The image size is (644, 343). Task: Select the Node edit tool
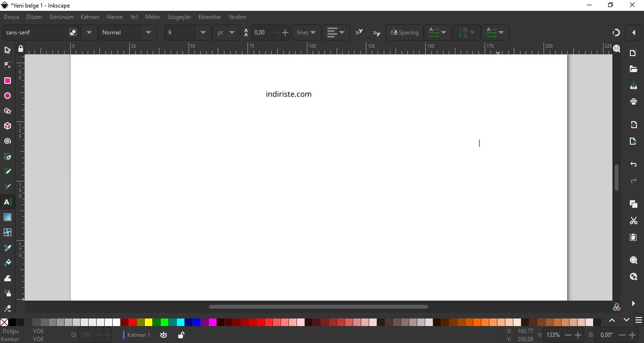[x=8, y=65]
